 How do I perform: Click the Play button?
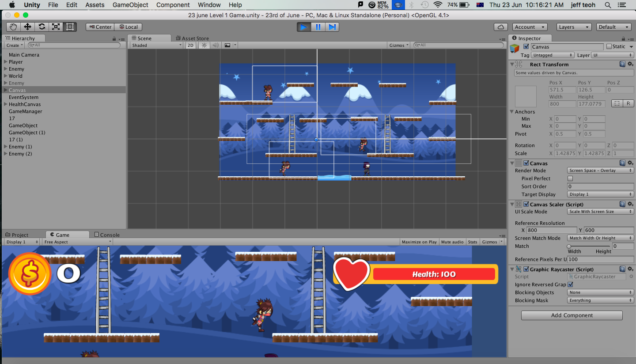click(304, 27)
